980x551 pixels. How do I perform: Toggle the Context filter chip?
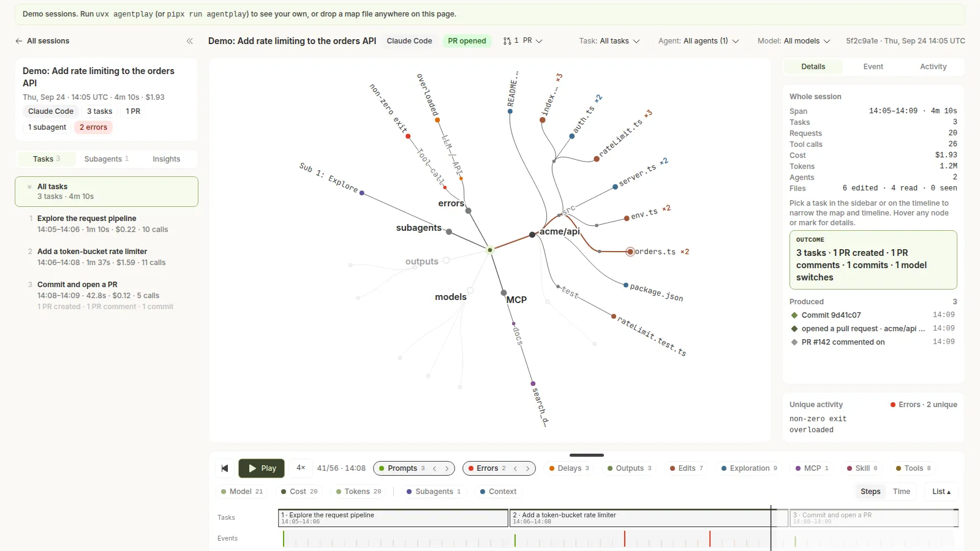pyautogui.click(x=498, y=492)
